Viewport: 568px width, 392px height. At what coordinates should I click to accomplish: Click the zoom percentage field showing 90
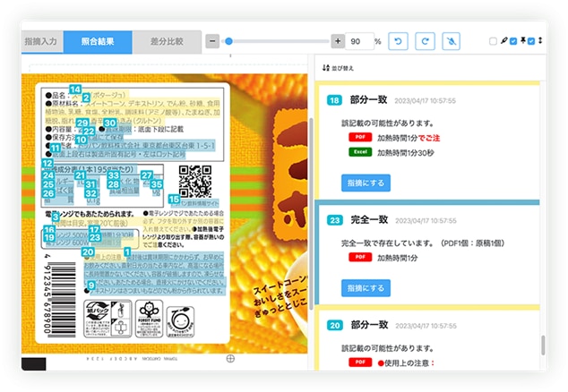point(359,41)
